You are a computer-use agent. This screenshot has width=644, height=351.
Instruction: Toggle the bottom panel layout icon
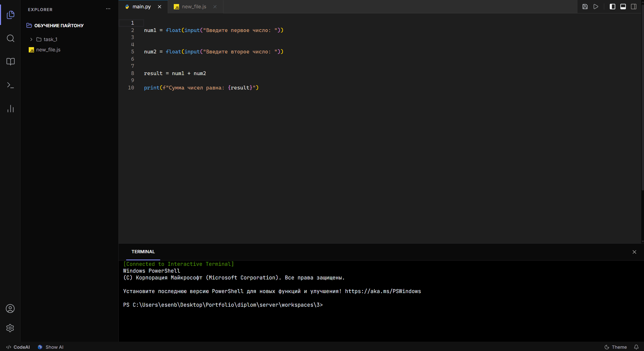point(623,7)
